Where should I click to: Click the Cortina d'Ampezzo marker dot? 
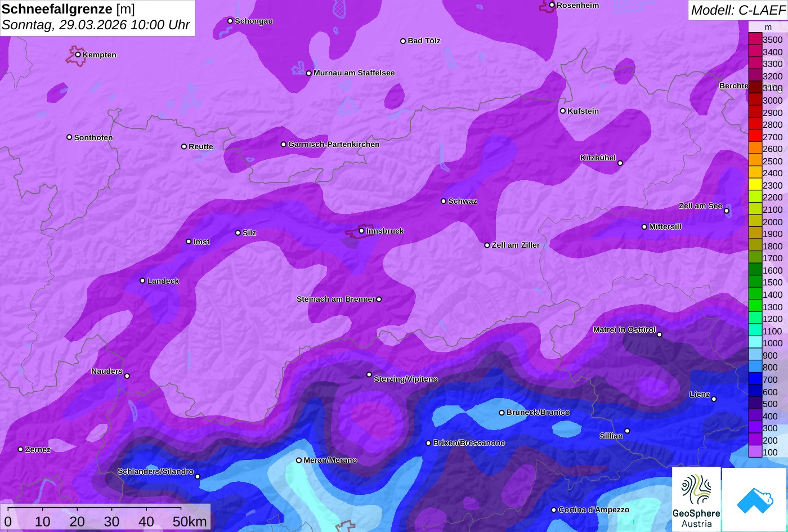click(x=554, y=510)
